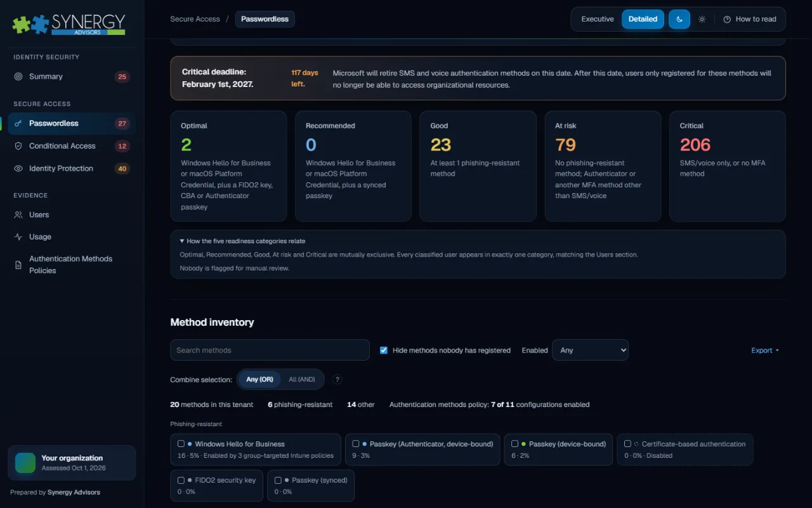
Task: Check the Certificate-based authentication method
Action: [628, 444]
